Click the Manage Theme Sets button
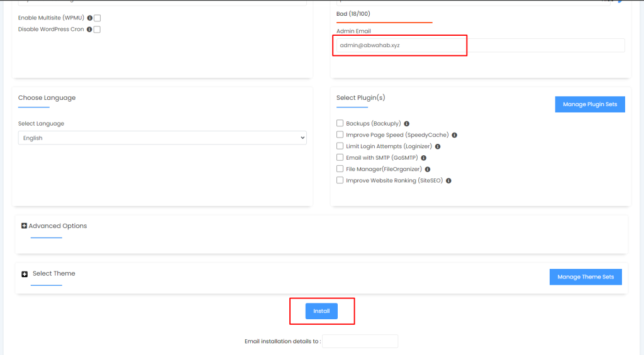Viewport: 644px width, 355px height. tap(585, 277)
